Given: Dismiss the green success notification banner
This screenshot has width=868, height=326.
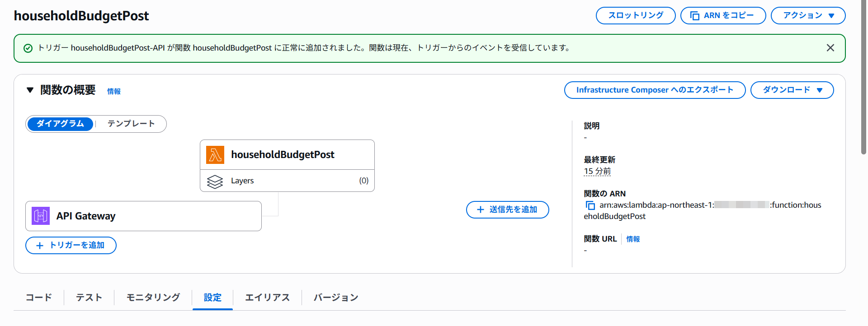Looking at the screenshot, I should point(830,48).
